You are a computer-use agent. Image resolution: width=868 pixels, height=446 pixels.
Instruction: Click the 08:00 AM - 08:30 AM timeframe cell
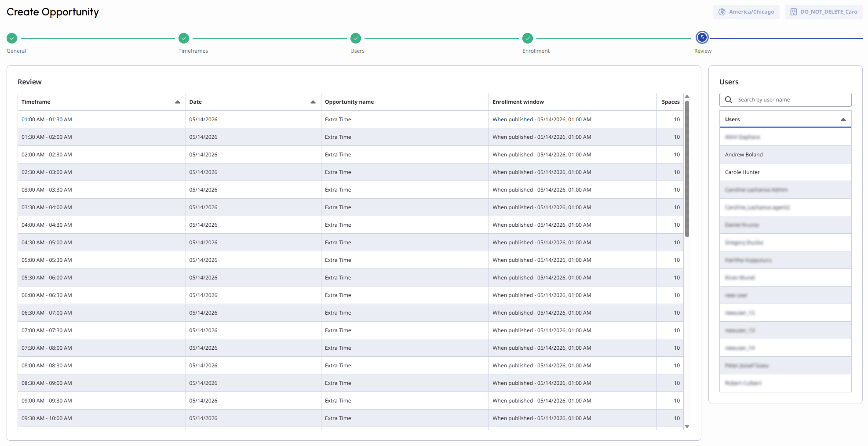point(102,366)
